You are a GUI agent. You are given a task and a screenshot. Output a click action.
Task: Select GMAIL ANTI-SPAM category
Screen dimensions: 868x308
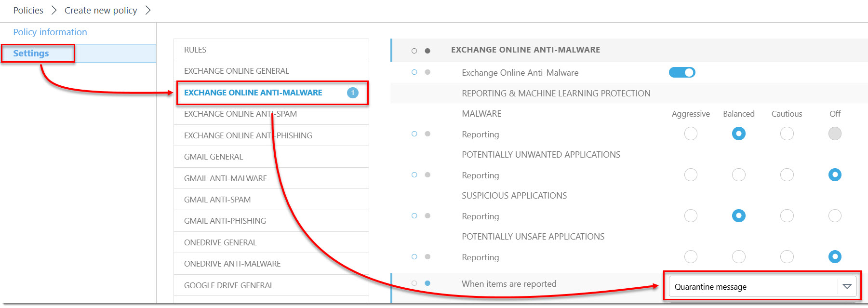point(271,200)
